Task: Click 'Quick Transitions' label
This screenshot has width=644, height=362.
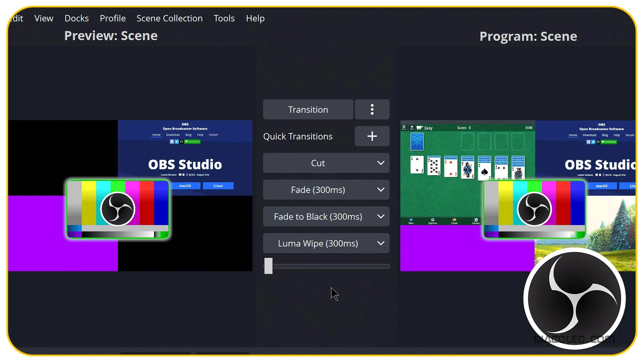Action: (298, 136)
